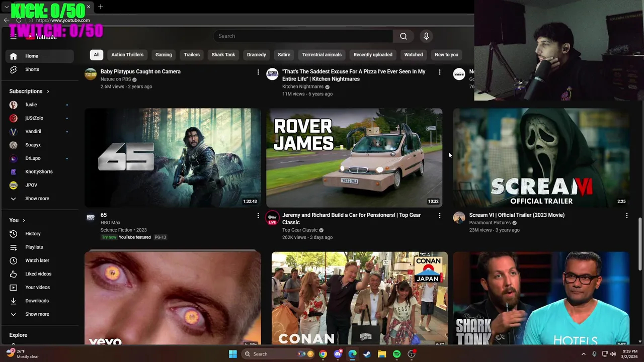Show hidden icons in system tray
Screen dimensions: 644x362
pyautogui.click(x=584, y=354)
